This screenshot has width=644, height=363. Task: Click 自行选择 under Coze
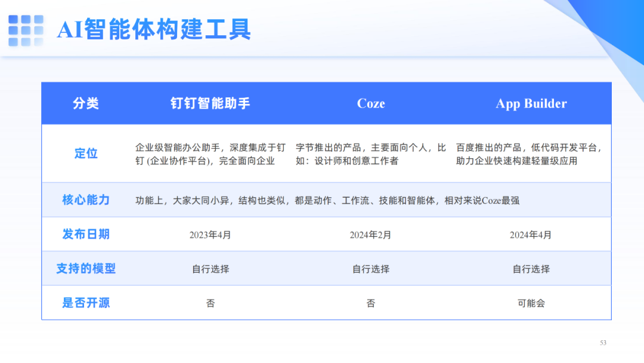370,269
